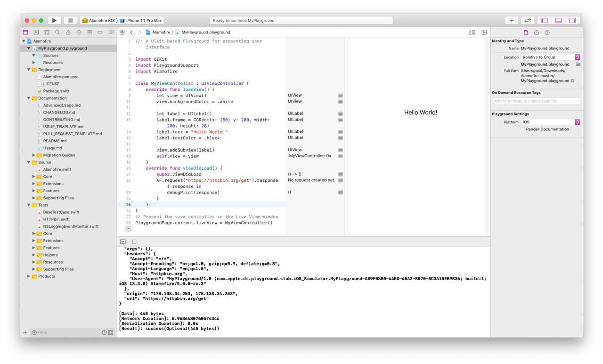Screen dimensions: 603x364
Task: Choose file location with the folder icon
Action: (578, 64)
